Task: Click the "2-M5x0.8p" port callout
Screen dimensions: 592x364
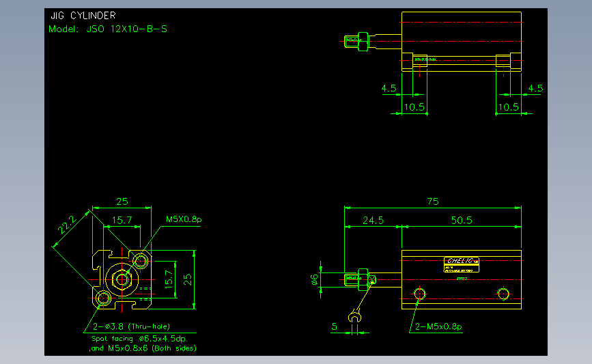Action: [x=438, y=326]
